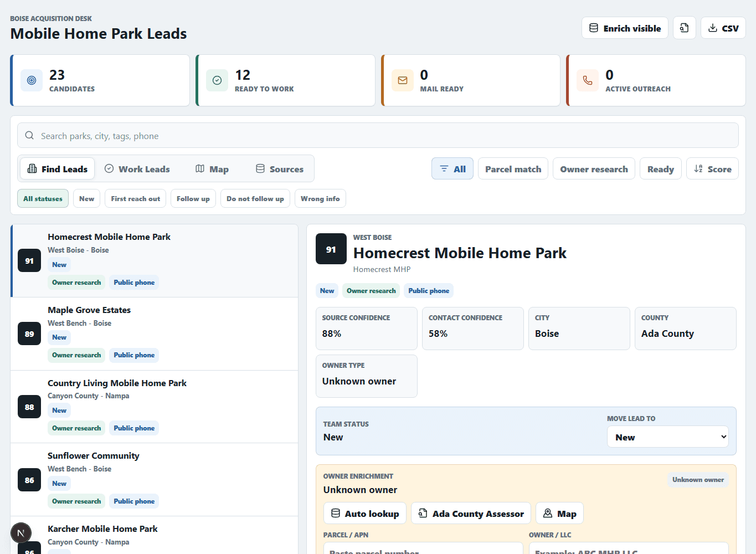756x554 pixels.
Task: Click the candidates target icon
Action: (32, 80)
